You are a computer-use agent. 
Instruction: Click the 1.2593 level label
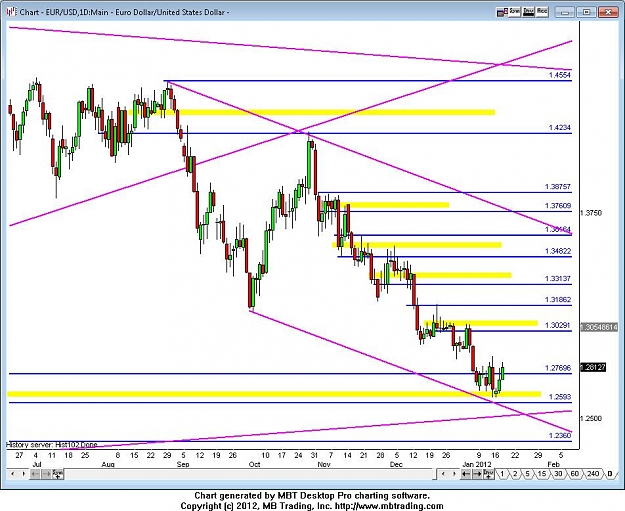[x=560, y=397]
